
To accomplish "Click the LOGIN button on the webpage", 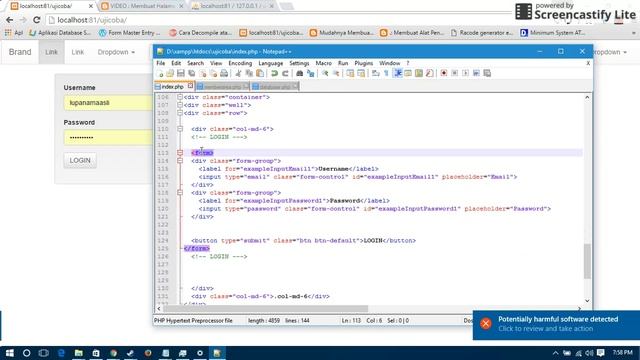I will (80, 160).
